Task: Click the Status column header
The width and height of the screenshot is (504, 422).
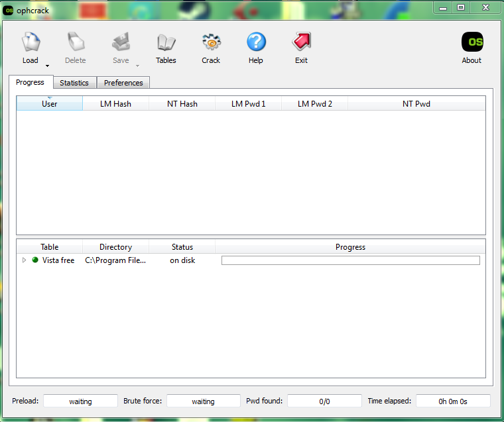Action: (182, 247)
